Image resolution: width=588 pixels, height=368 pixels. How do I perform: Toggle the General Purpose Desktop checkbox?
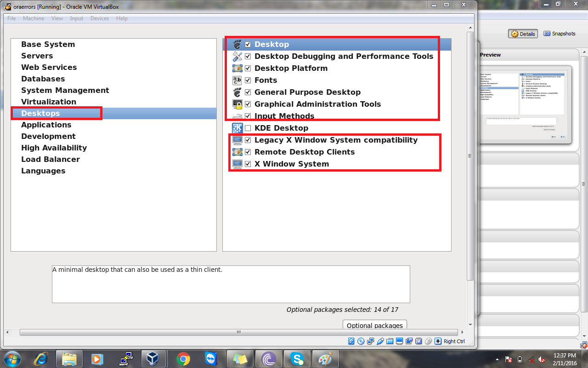coord(248,92)
